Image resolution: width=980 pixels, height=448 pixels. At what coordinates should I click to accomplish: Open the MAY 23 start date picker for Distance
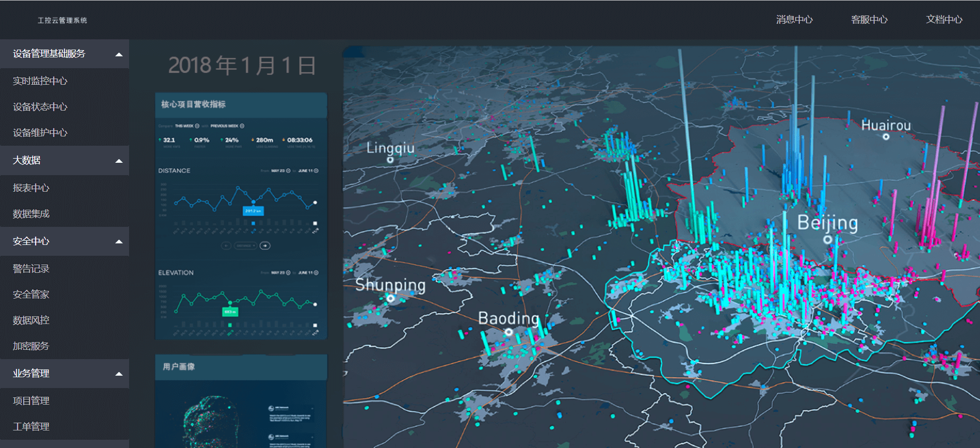click(x=280, y=171)
